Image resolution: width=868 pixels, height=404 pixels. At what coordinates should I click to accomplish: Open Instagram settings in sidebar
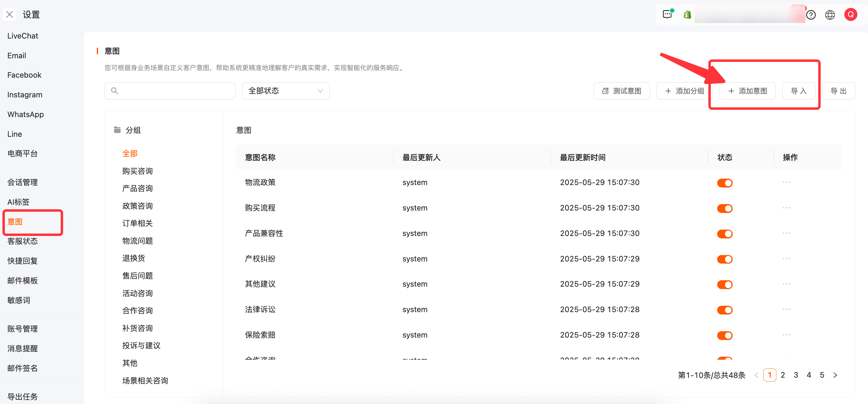point(25,95)
